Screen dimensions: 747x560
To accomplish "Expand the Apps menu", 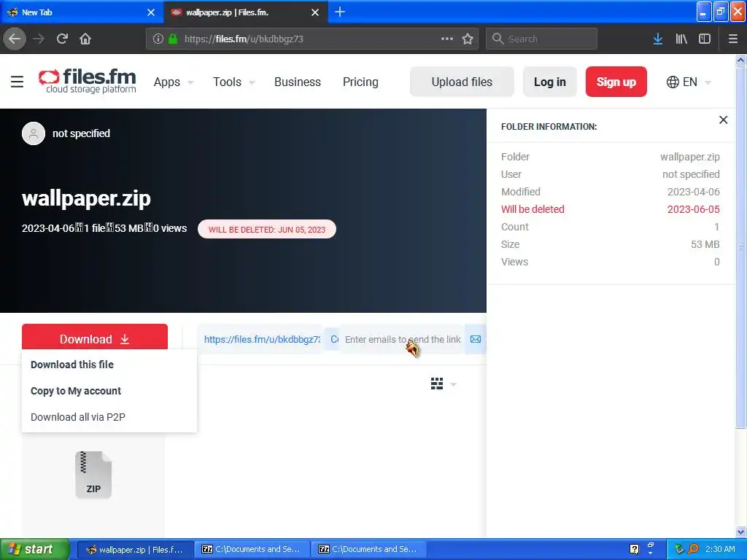I will point(174,82).
